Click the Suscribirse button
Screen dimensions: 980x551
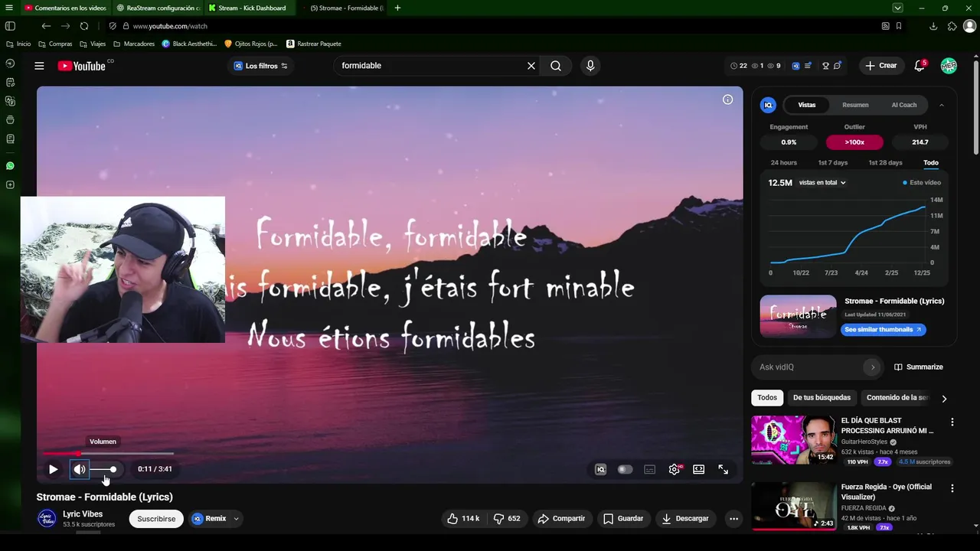coord(156,519)
